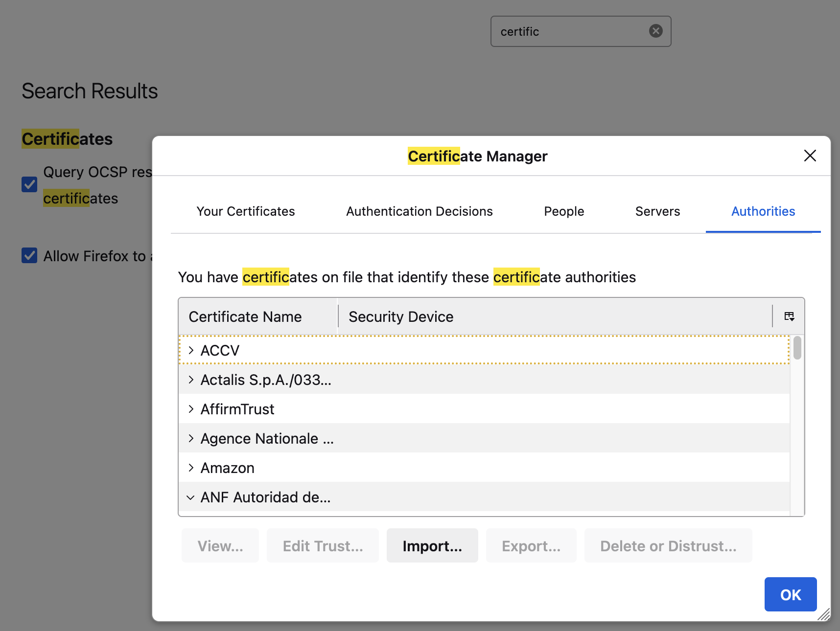840x631 pixels.
Task: Expand the AffirmTrust certificate entry
Action: pyautogui.click(x=190, y=409)
